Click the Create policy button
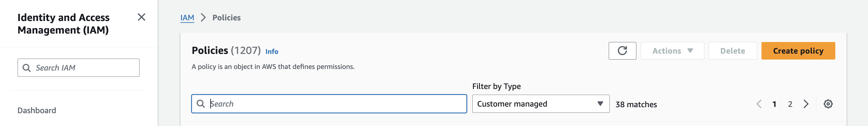This screenshot has width=868, height=126. (798, 51)
